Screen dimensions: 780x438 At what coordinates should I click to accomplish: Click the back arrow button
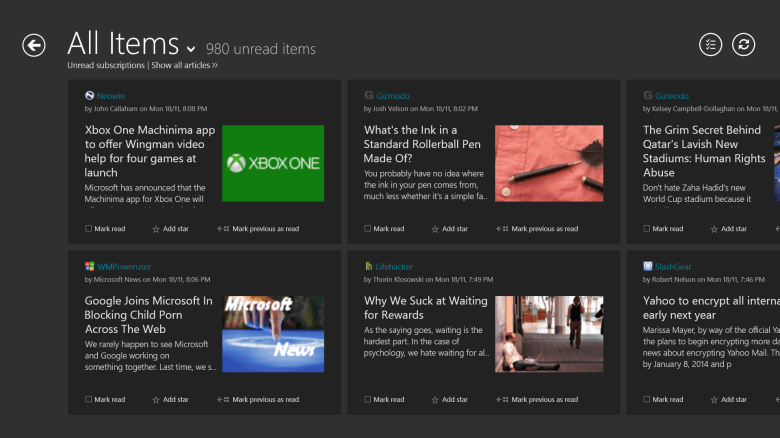(x=34, y=45)
